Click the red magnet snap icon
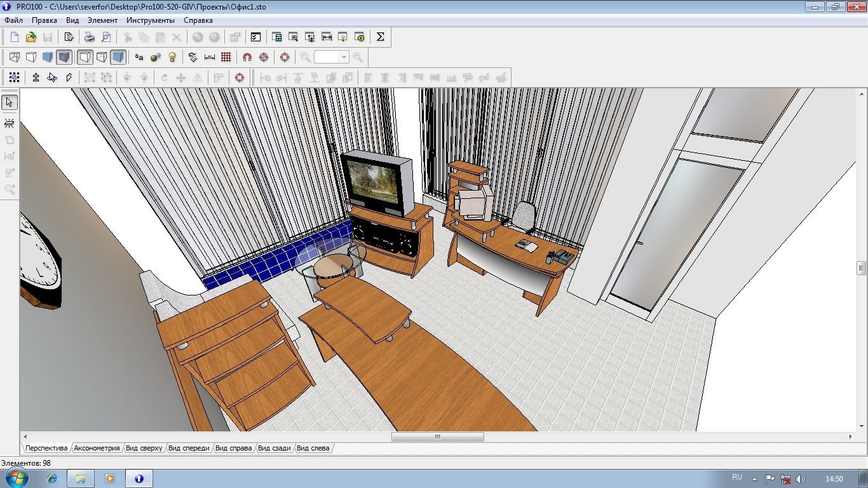868x488 pixels. pos(247,57)
